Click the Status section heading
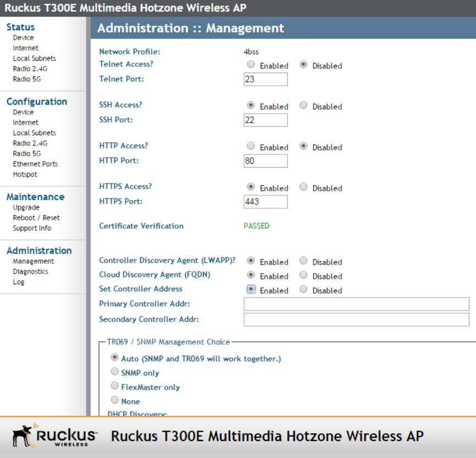Screen dimensions: 476x458 pos(21,27)
